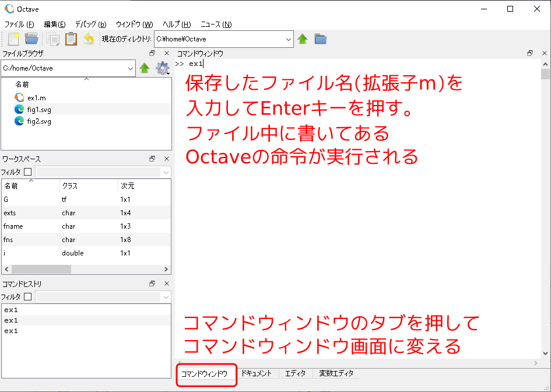Close the file browser panel
The height and width of the screenshot is (392, 551).
click(166, 53)
